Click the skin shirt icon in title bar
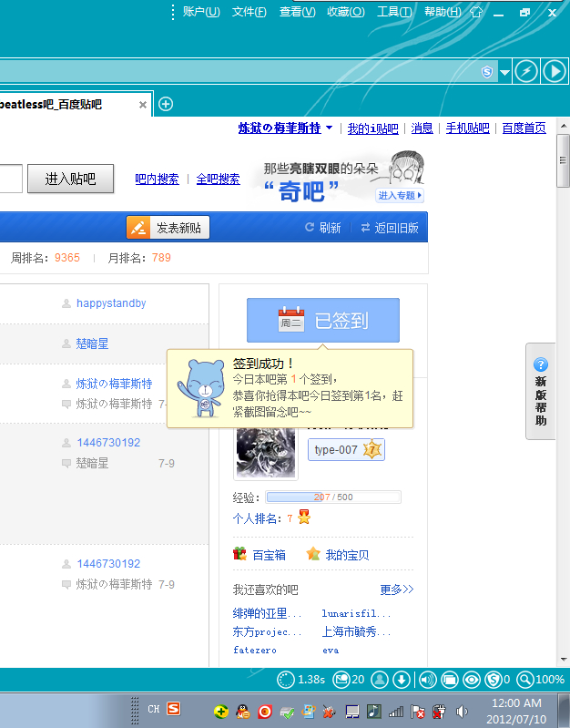The height and width of the screenshot is (728, 570). point(476,12)
